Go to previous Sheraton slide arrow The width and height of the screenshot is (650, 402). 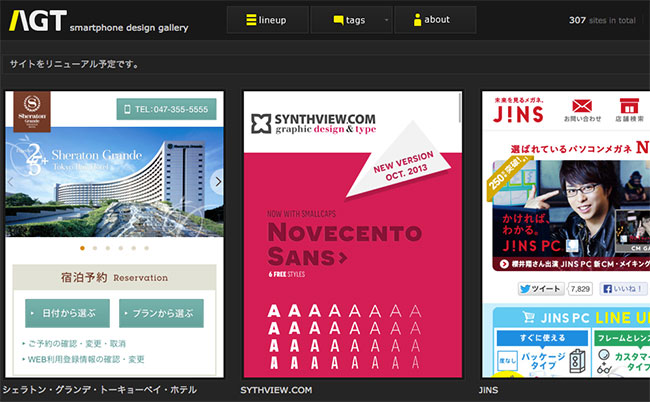coord(10,182)
